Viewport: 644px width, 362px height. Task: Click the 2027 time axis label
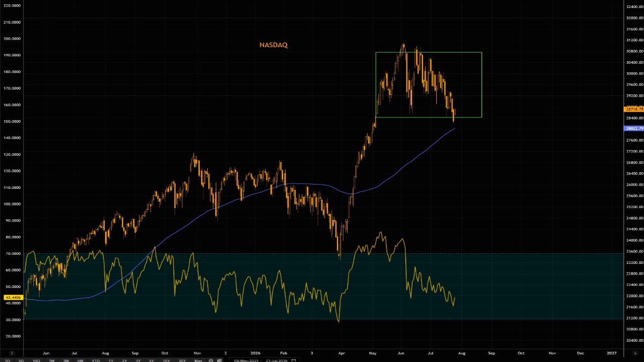[x=611, y=353]
